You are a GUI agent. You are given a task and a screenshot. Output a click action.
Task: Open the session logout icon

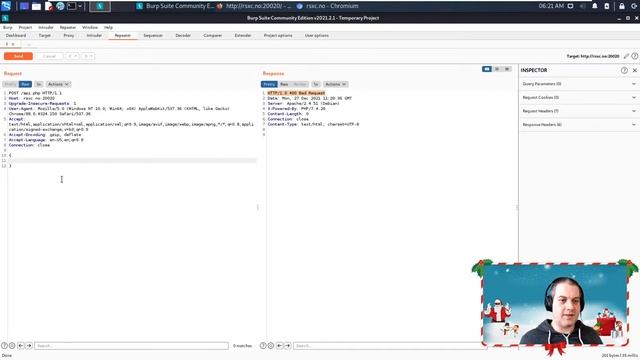click(x=634, y=6)
